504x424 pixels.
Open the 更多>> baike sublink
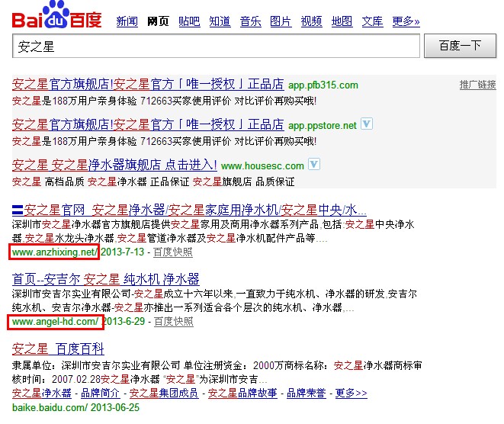[352, 393]
